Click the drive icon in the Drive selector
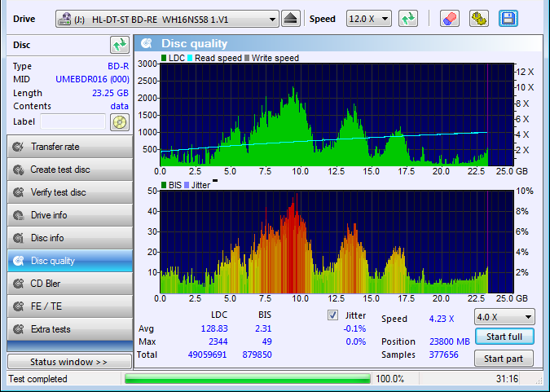Screen dimensions: 550x392 (64, 19)
